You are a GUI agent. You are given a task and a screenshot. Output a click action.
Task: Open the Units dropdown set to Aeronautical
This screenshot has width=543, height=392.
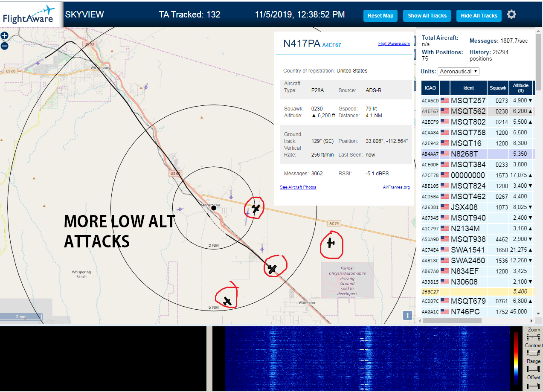[459, 71]
